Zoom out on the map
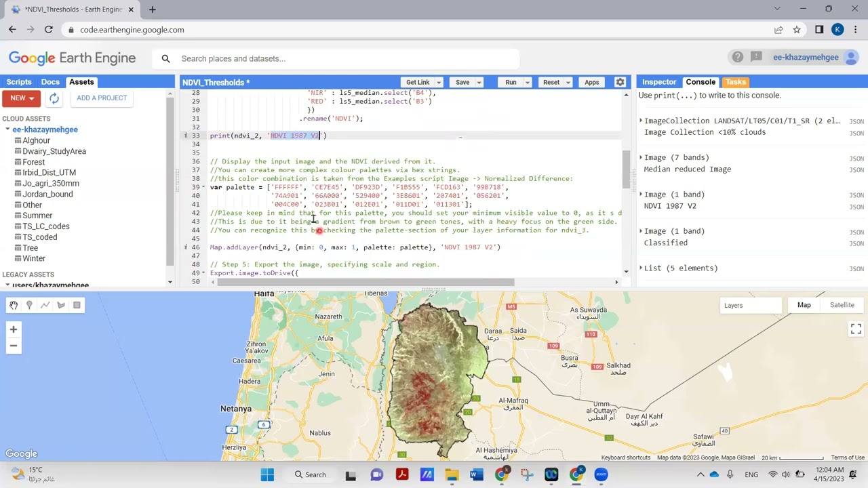Viewport: 868px width, 488px height. pos(13,346)
